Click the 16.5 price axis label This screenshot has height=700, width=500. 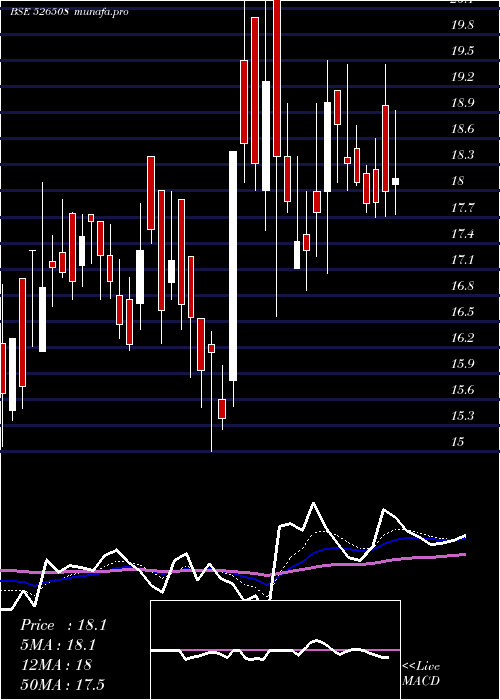click(x=462, y=312)
